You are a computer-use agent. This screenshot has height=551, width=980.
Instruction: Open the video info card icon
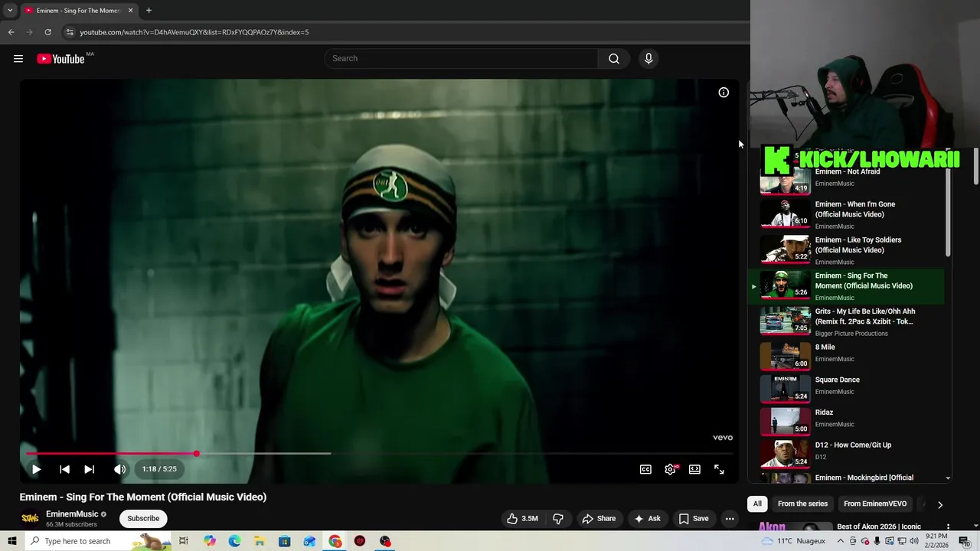pyautogui.click(x=724, y=93)
